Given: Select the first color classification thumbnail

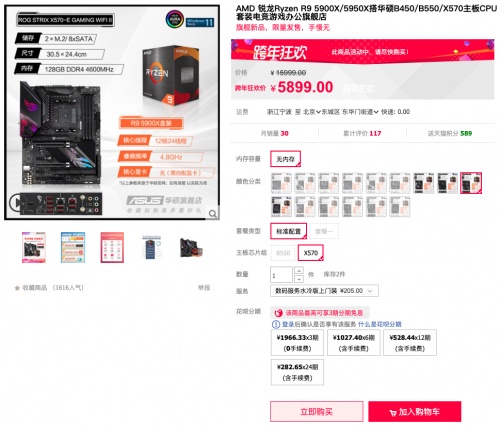Looking at the screenshot, I should pos(281,183).
